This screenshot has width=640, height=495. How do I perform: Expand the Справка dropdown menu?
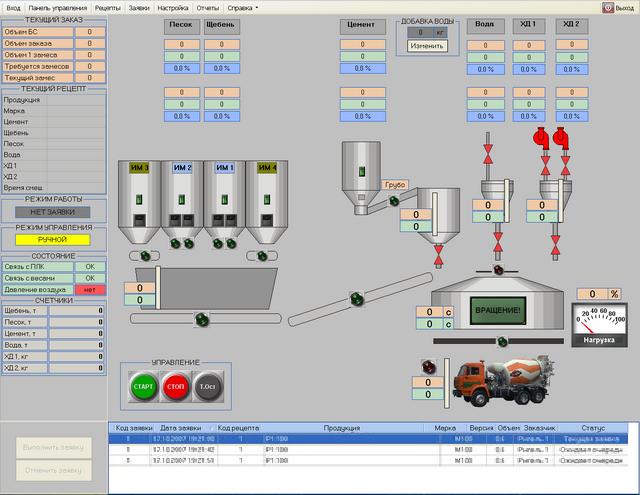point(243,7)
